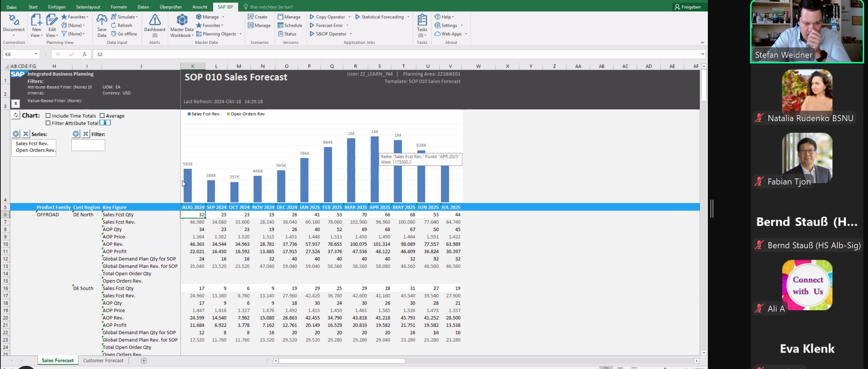Click Refresh in Data Input group
Viewport: 868px width, 369px height.
(x=121, y=25)
